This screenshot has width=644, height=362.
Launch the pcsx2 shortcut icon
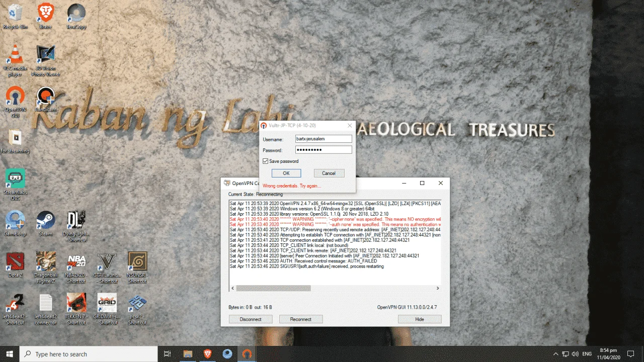(137, 309)
